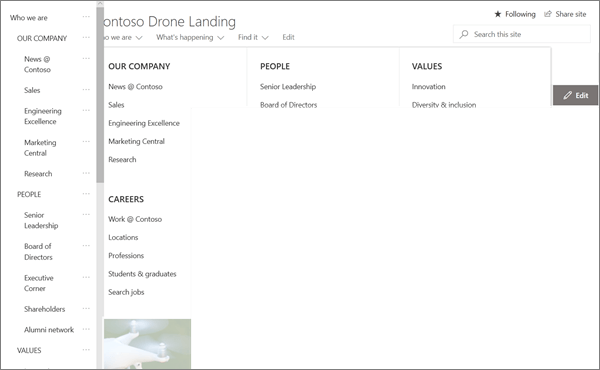This screenshot has width=600, height=370.
Task: Open ellipsis menu for PEOPLE sidebar item
Action: pos(86,194)
